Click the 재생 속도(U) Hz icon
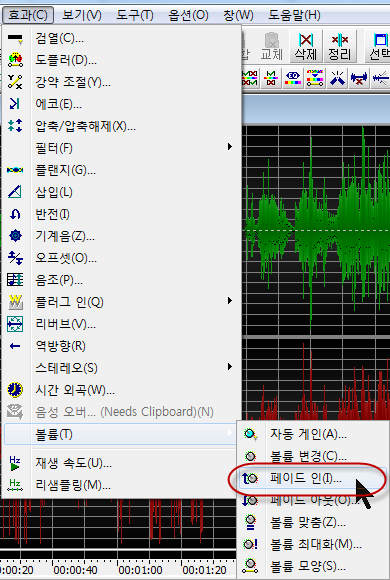 [x=15, y=463]
